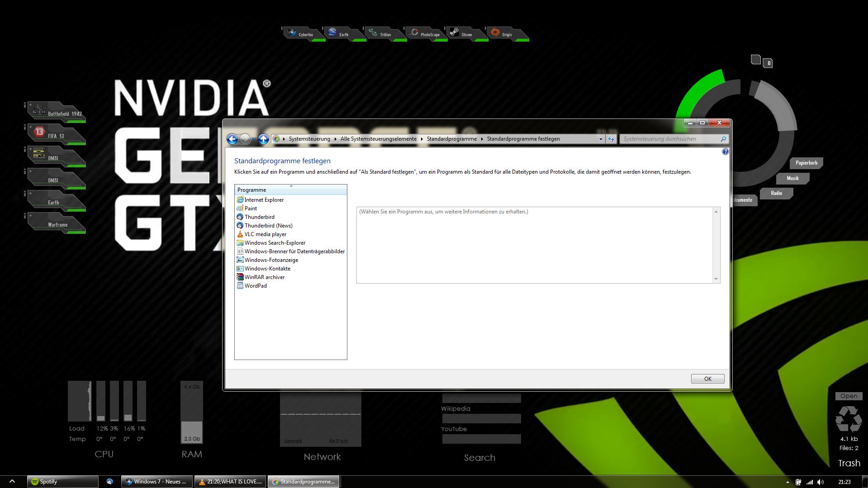
Task: Navigate to Alle Systemsteuerungselemente breadcrumb
Action: pos(379,139)
